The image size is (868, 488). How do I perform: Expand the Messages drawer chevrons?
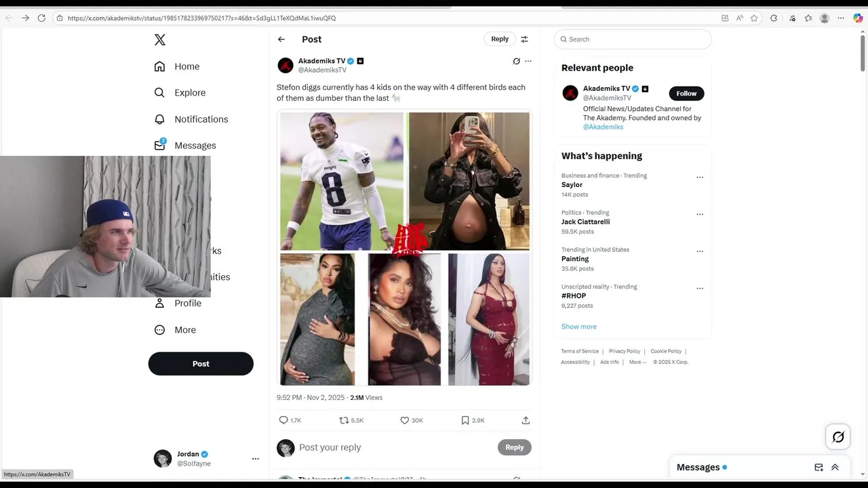(835, 467)
